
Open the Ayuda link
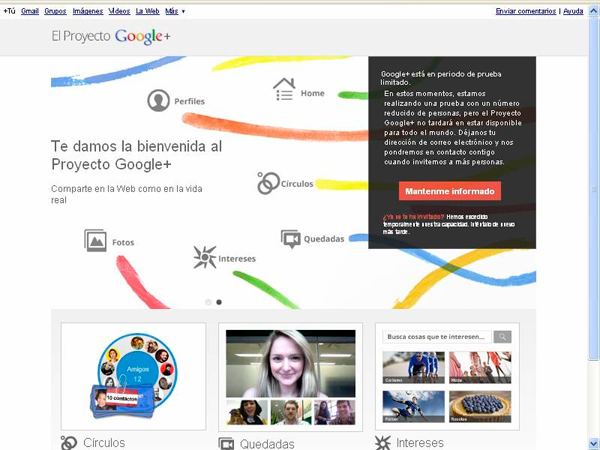point(573,11)
